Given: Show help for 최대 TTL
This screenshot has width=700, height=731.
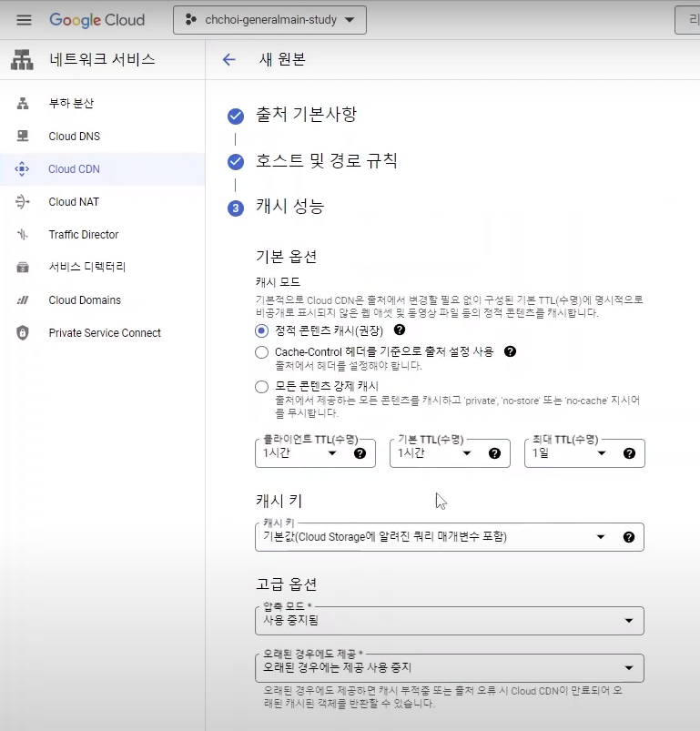Looking at the screenshot, I should tap(629, 453).
